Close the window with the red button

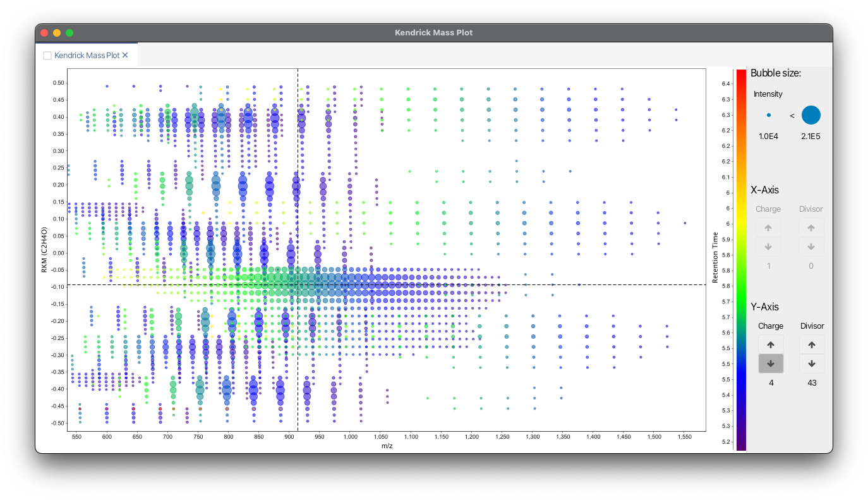(x=44, y=33)
